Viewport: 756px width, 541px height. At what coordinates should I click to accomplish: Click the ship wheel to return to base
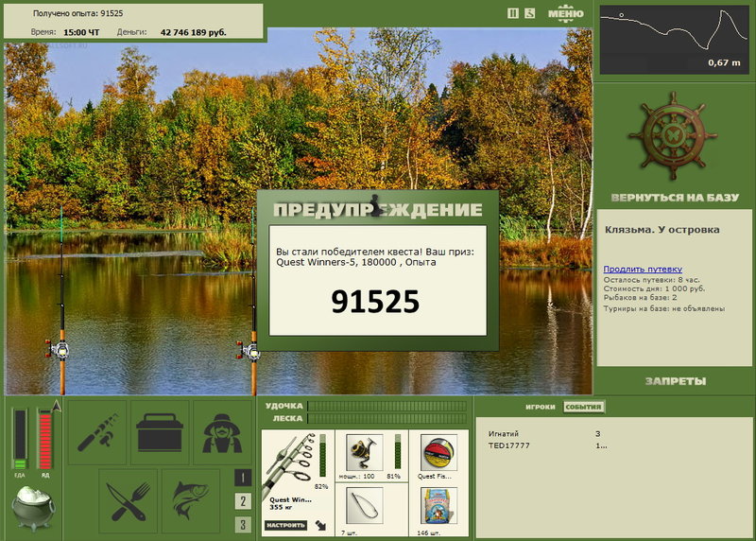coord(674,136)
